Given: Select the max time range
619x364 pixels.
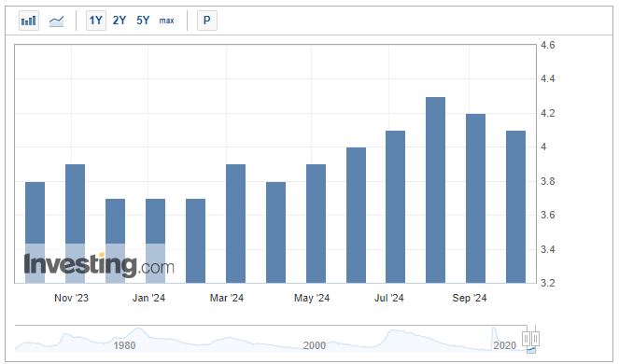Looking at the screenshot, I should (166, 21).
